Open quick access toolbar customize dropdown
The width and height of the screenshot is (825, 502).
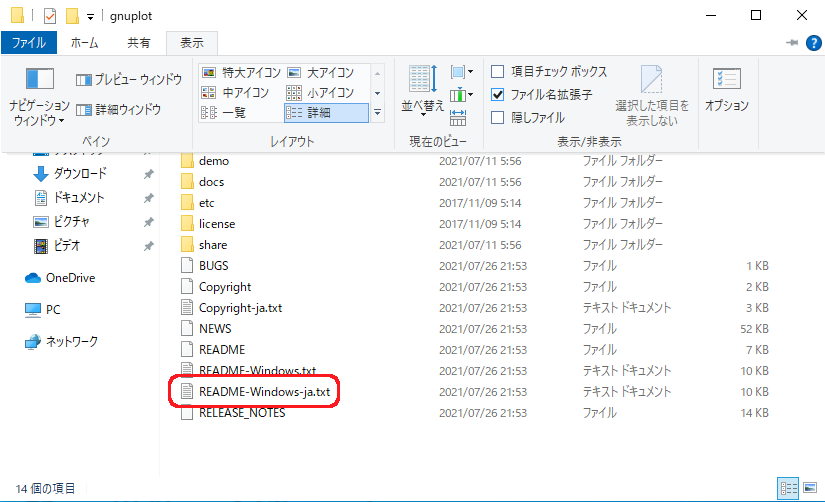[90, 17]
